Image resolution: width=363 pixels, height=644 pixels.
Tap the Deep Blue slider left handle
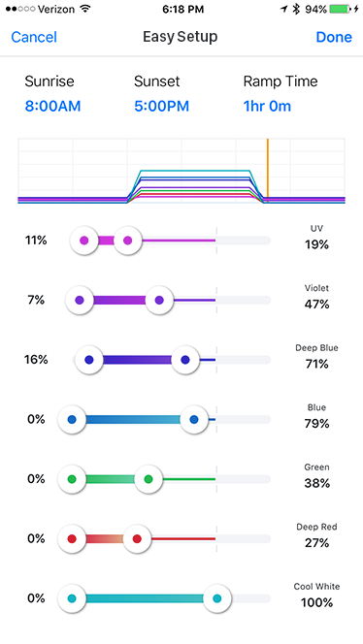click(88, 360)
